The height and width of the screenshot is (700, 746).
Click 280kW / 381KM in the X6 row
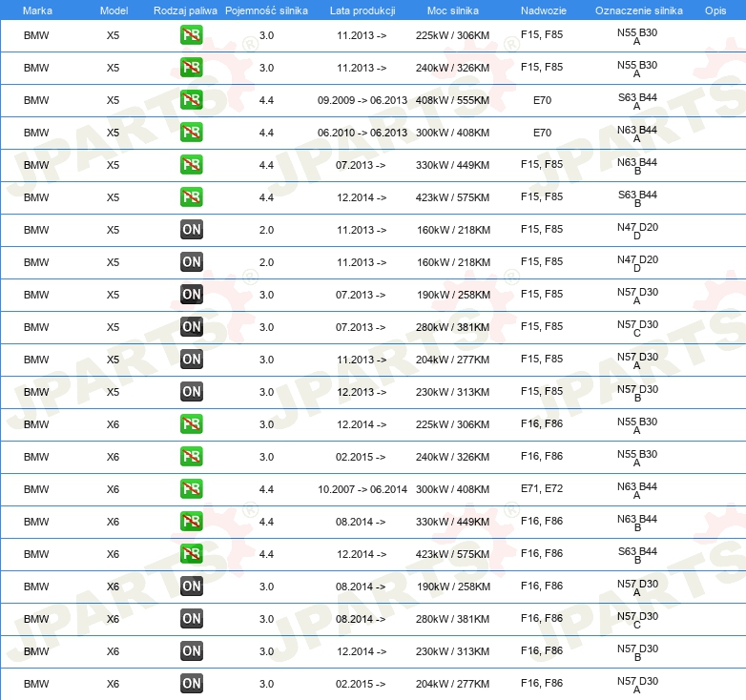point(452,619)
